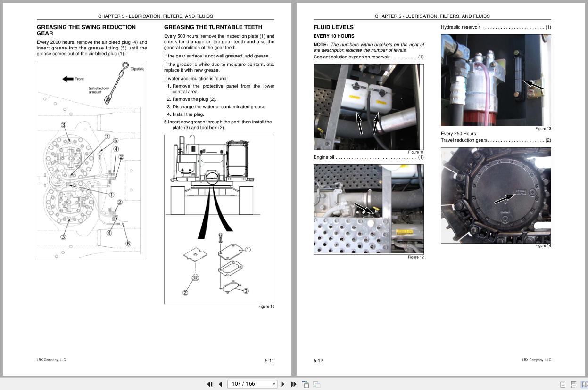Select the continuous scrolling view icon
The width and height of the screenshot is (588, 390).
(x=573, y=384)
